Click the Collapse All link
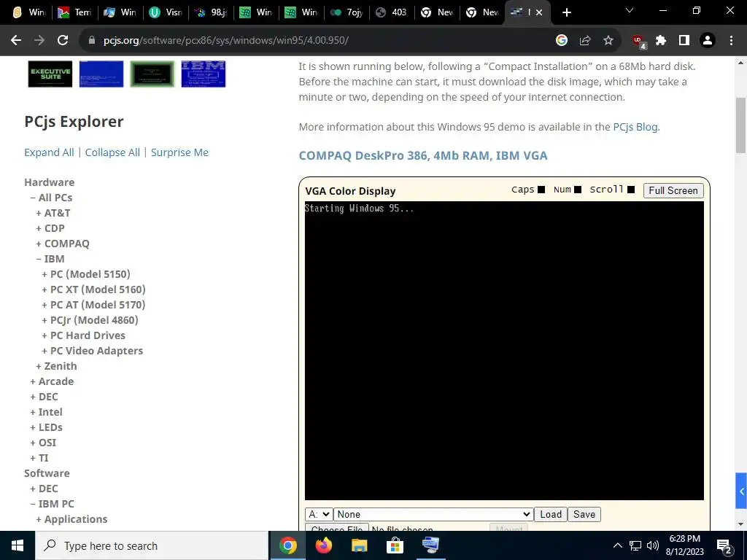 coord(112,152)
